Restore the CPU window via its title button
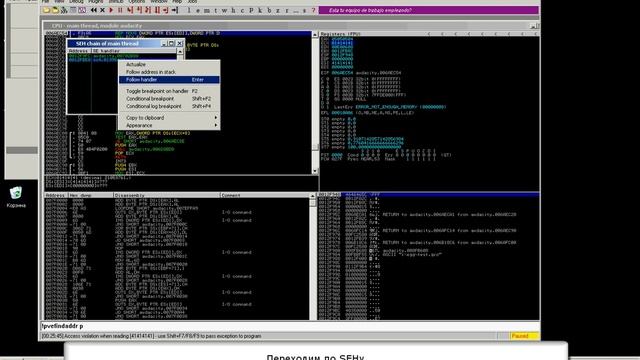The width and height of the screenshot is (640, 360). pyautogui.click(x=533, y=26)
